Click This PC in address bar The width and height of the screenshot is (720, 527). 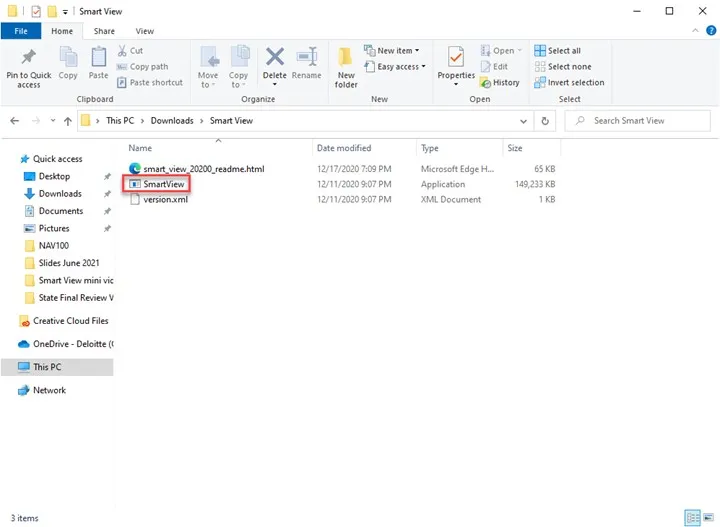coord(120,121)
